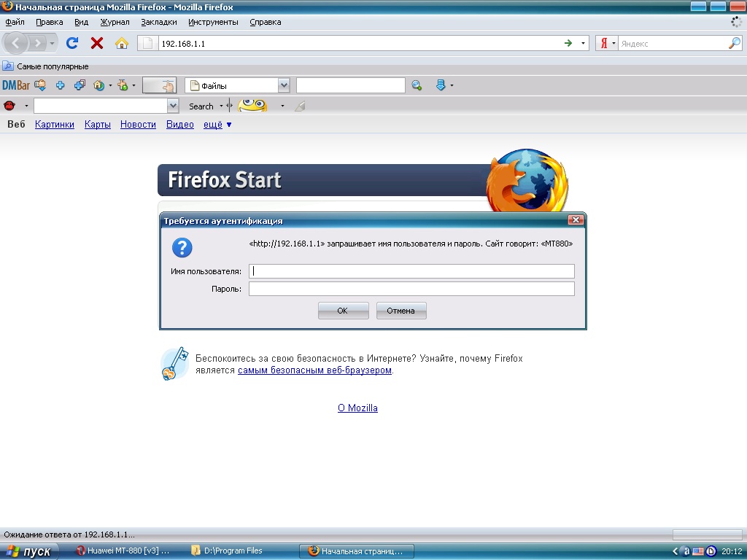Click the blue plus DMBar icon

(61, 85)
